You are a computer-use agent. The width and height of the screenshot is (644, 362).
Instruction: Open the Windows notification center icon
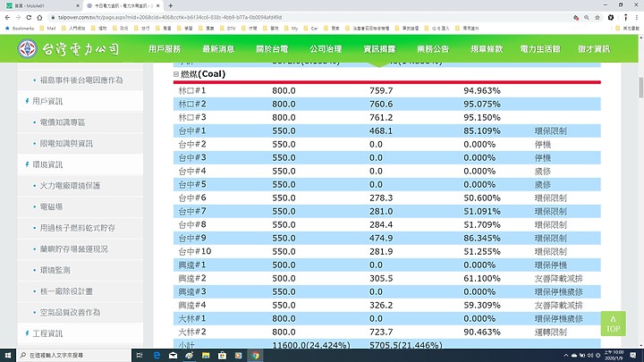click(633, 355)
